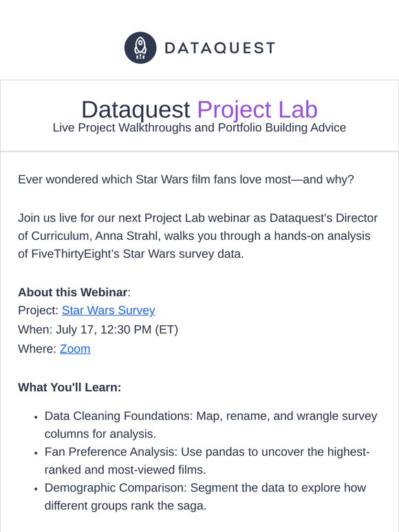Click the bullet dot beside Demographic Comparison
399x532 pixels.
(x=36, y=489)
